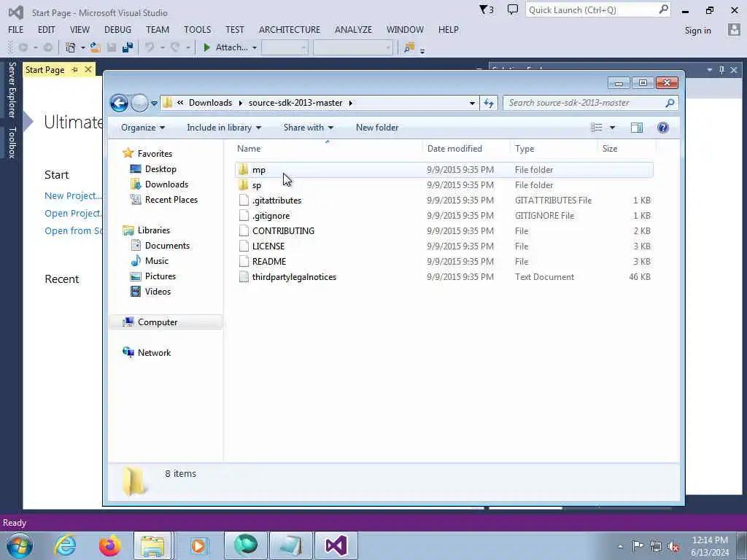Click the Windows Start orb

coord(20,545)
